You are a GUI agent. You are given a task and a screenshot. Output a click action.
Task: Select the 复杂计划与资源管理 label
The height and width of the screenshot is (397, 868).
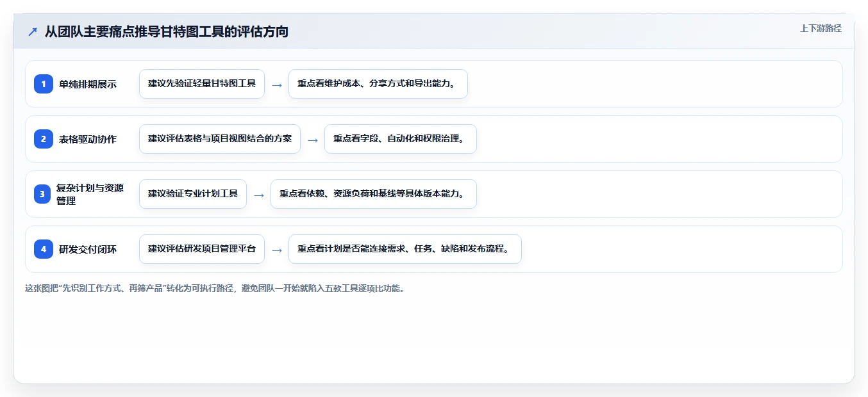tap(90, 194)
